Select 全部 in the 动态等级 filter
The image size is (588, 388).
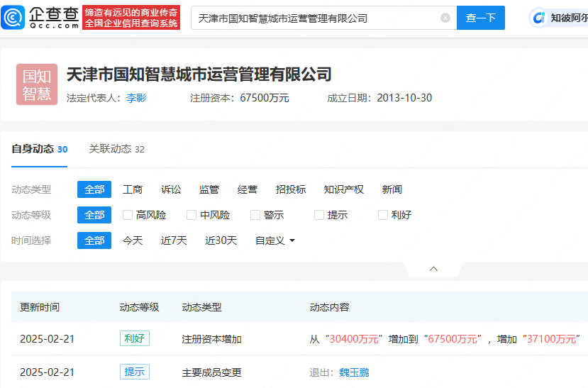click(x=94, y=215)
